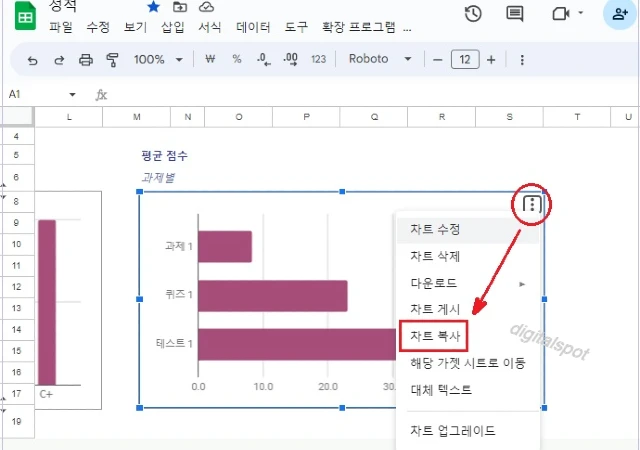Open the name box dropdown arrow
Viewport: 640px width, 450px height.
(x=72, y=95)
